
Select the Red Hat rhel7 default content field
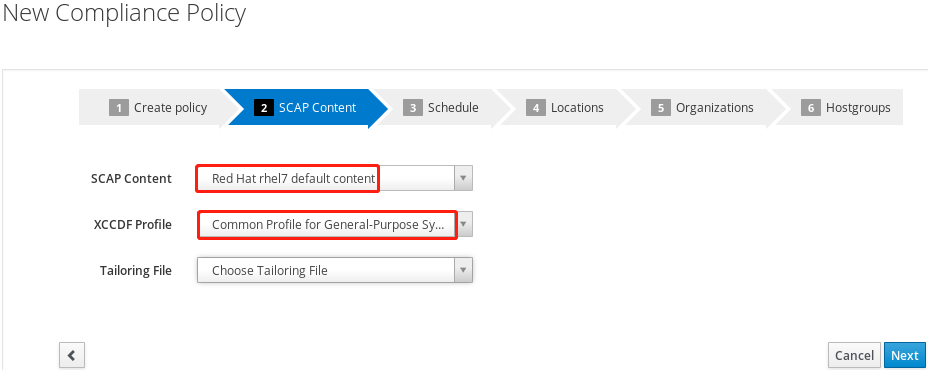coord(335,178)
